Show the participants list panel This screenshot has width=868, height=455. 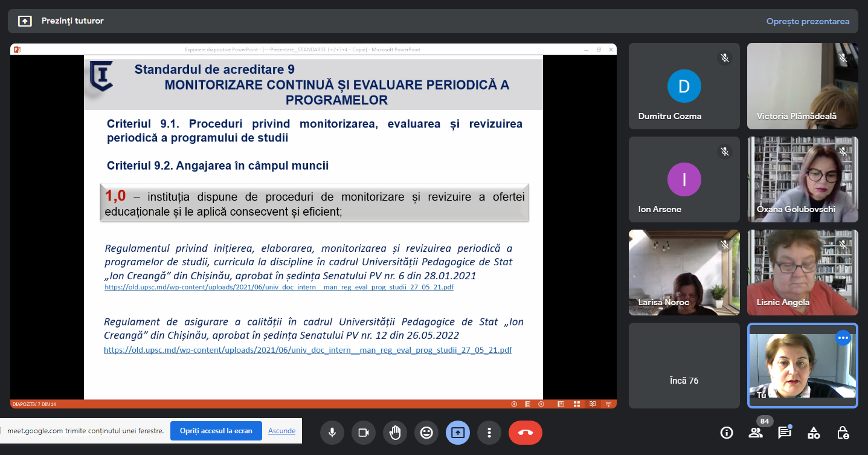click(x=755, y=433)
